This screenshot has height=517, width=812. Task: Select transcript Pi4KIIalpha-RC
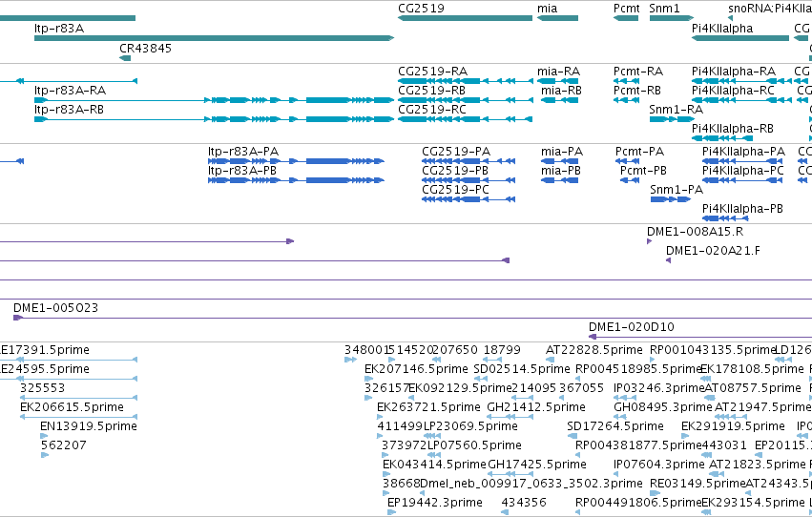(740, 100)
